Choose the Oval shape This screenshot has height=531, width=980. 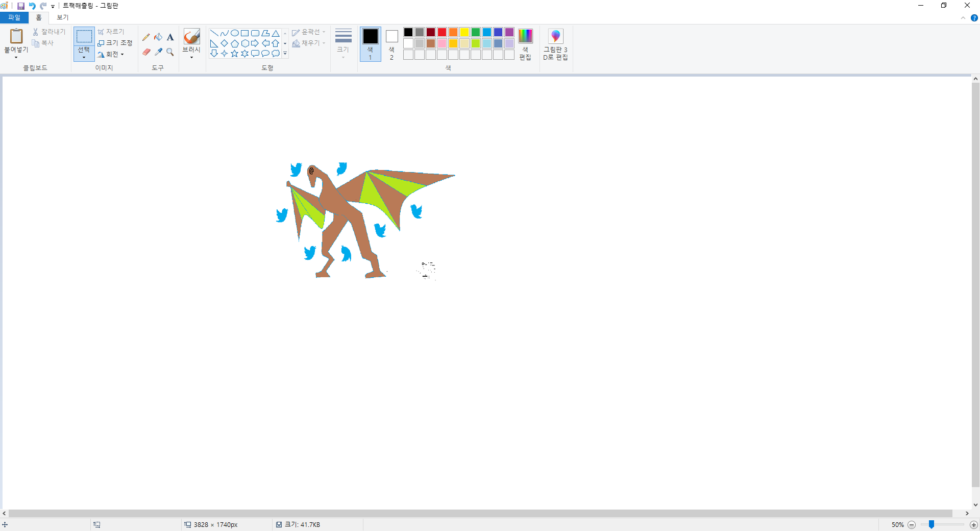pos(235,33)
